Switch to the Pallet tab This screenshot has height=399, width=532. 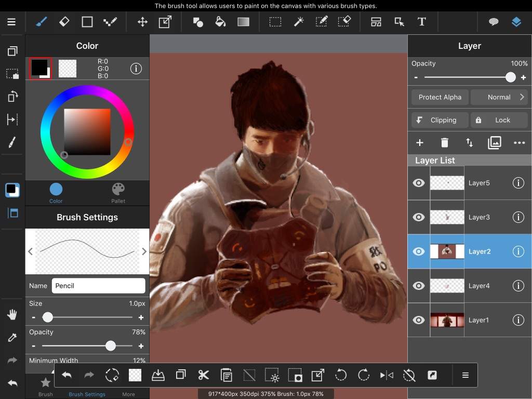(118, 193)
